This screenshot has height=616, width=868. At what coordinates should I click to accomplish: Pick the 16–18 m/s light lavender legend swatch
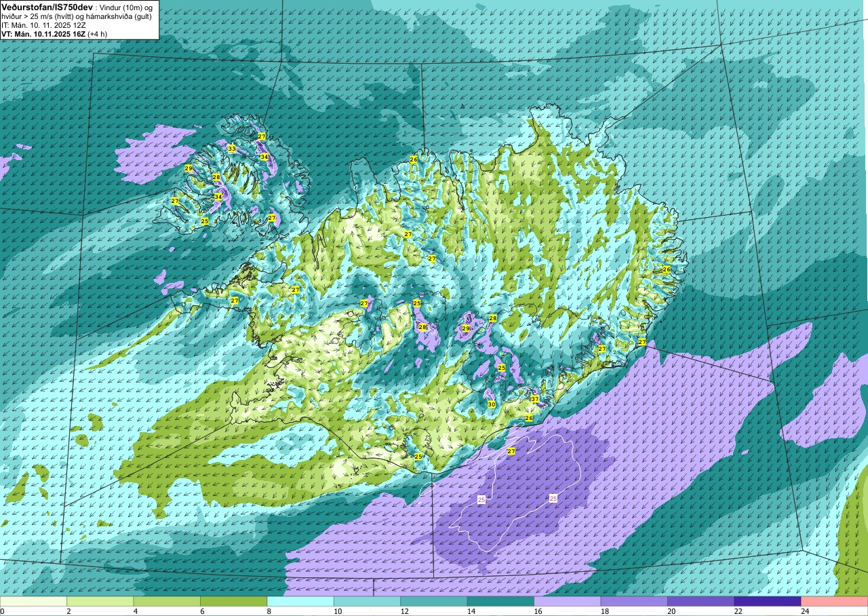[x=568, y=602]
